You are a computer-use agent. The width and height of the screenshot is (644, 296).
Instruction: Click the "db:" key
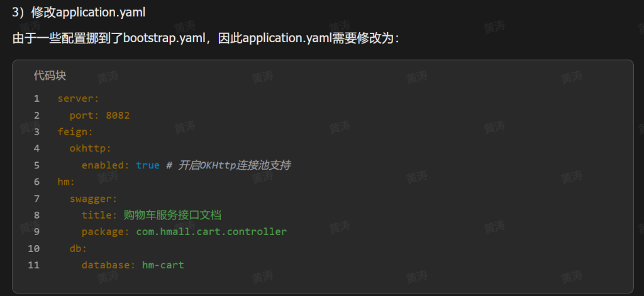79,248
